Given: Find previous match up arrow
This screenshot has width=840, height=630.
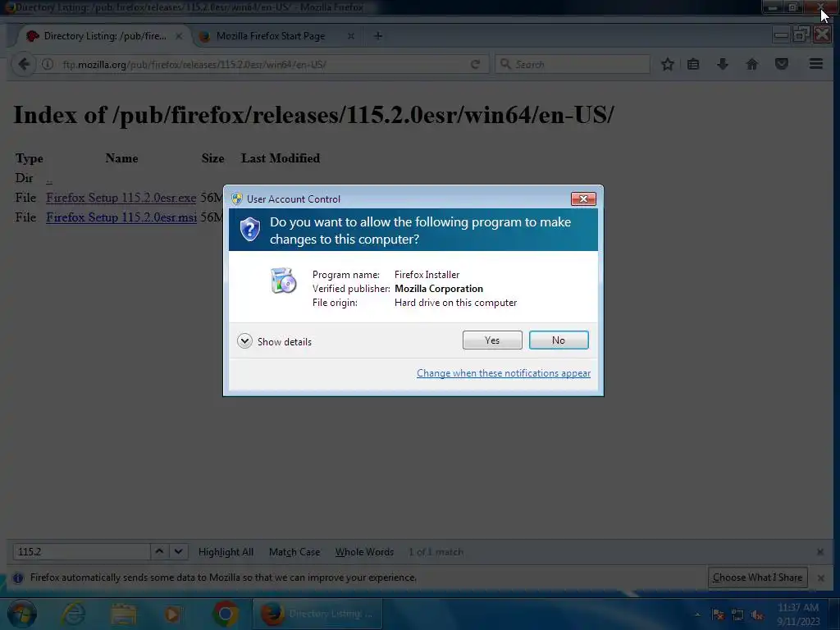Looking at the screenshot, I should tap(159, 552).
